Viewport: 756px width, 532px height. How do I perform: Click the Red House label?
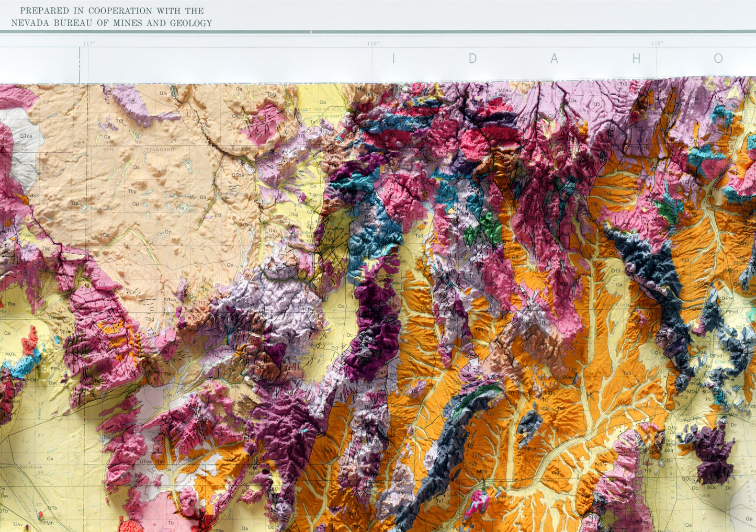30,467
